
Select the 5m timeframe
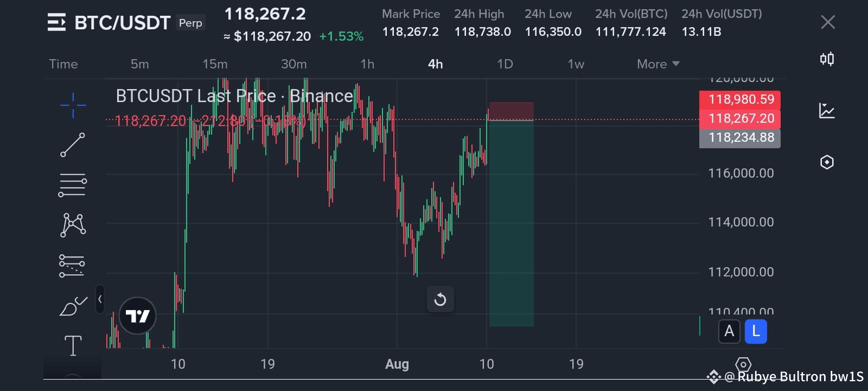pyautogui.click(x=139, y=64)
